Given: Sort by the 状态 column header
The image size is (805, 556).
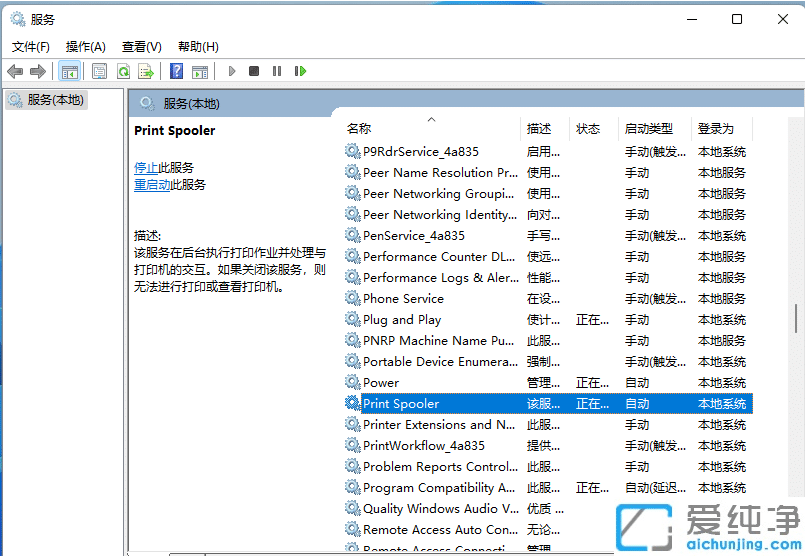Looking at the screenshot, I should pos(594,128).
